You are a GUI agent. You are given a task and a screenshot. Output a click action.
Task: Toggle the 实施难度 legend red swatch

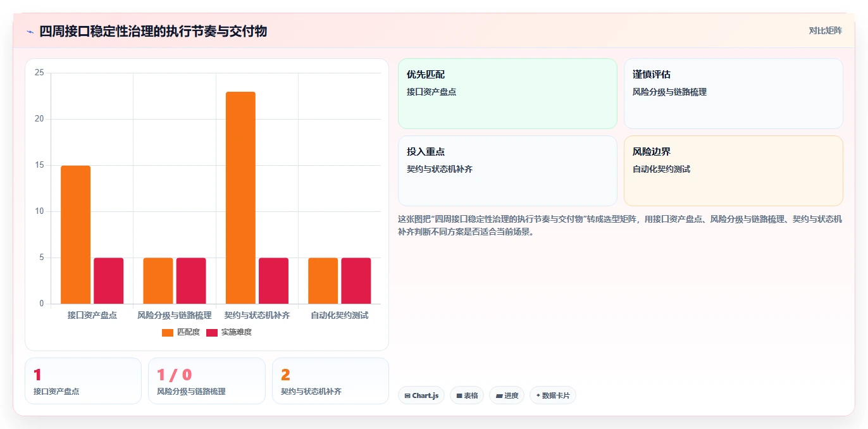click(x=212, y=332)
